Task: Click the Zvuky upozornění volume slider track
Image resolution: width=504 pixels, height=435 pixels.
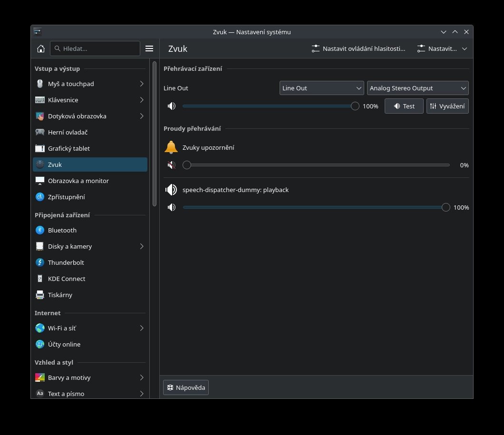Action: (x=318, y=165)
